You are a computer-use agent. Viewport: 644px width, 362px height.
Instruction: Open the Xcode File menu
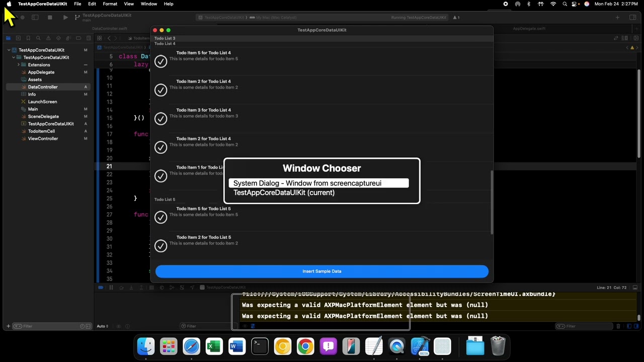pos(77,4)
